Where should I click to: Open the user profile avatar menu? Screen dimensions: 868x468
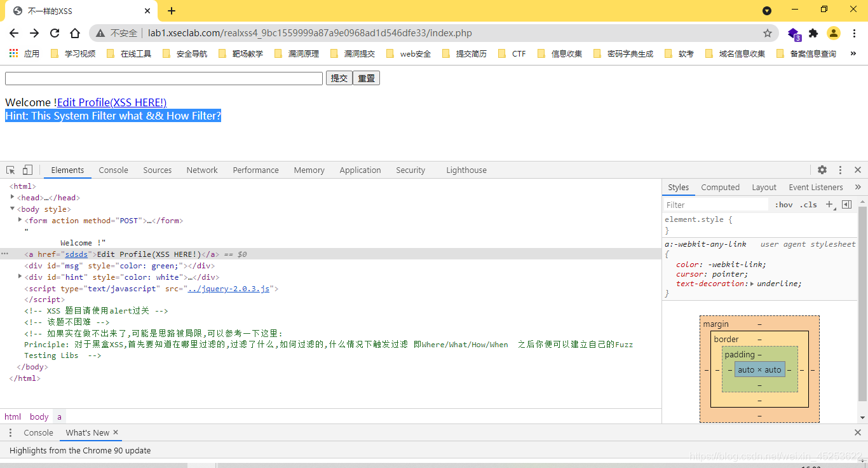834,33
